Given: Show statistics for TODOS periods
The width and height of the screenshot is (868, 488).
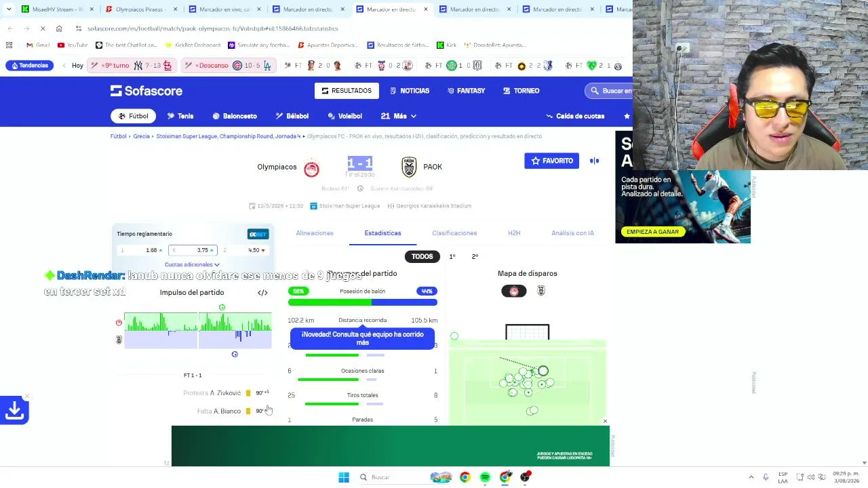Looking at the screenshot, I should [x=422, y=257].
